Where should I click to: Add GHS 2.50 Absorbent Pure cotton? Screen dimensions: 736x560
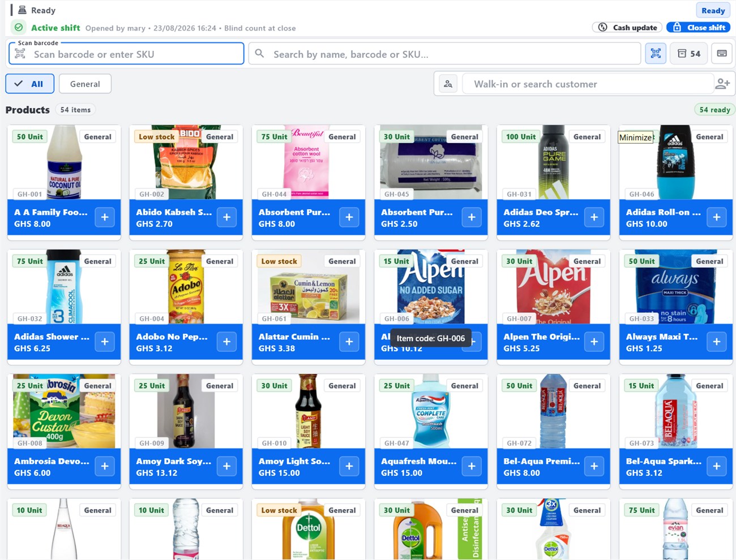click(472, 217)
